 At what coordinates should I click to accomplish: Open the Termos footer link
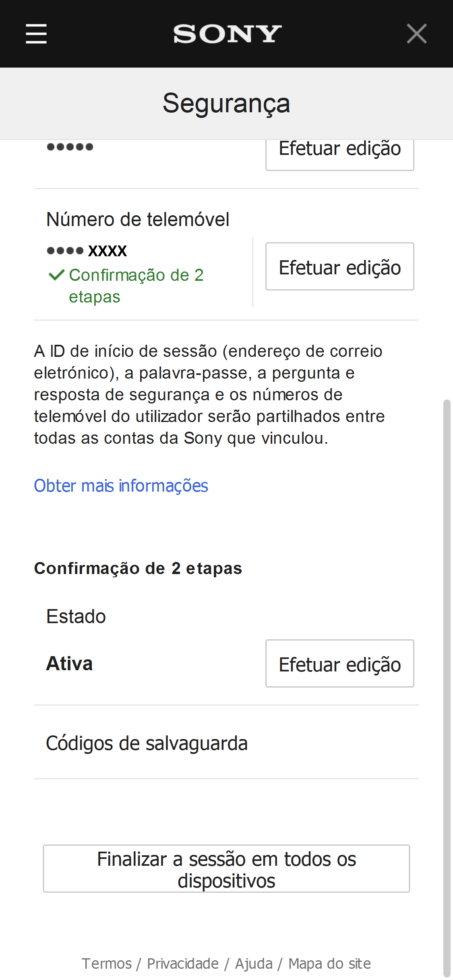(x=106, y=964)
